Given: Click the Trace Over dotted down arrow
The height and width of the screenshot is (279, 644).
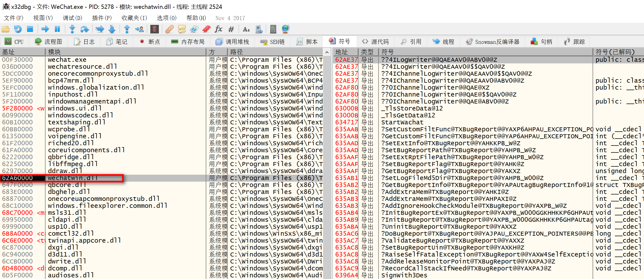Looking at the screenshot, I should tap(112, 29).
